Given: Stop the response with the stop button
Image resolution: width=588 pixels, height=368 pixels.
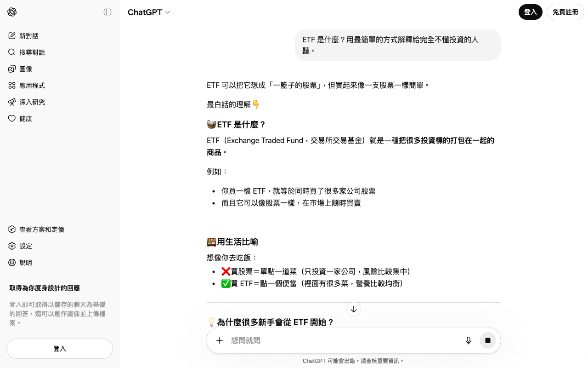Looking at the screenshot, I should 488,340.
